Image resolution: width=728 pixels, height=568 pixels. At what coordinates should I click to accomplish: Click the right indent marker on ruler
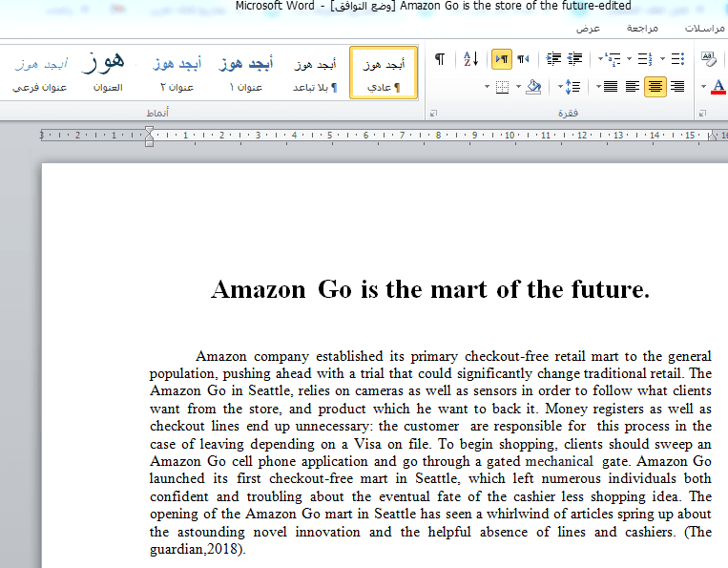pyautogui.click(x=712, y=137)
